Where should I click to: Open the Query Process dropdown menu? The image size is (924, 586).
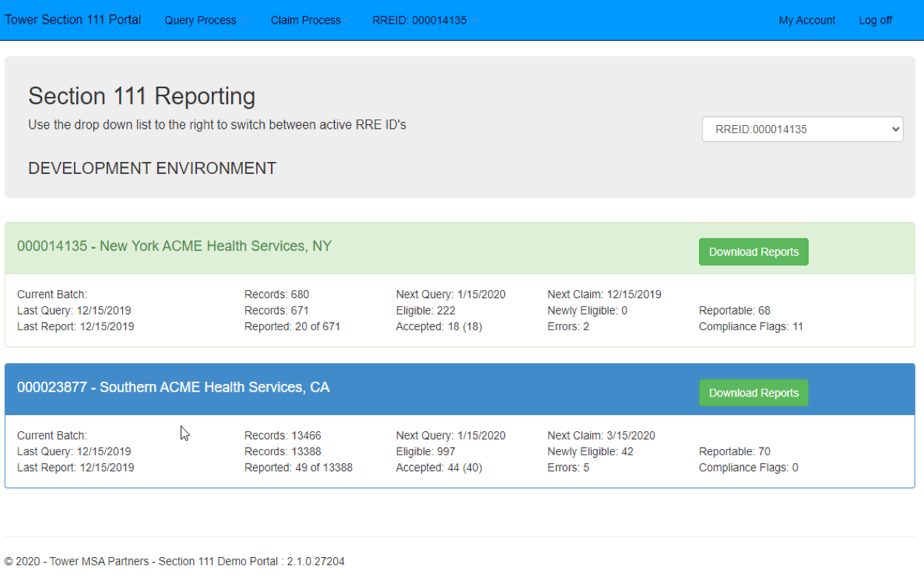click(x=200, y=20)
